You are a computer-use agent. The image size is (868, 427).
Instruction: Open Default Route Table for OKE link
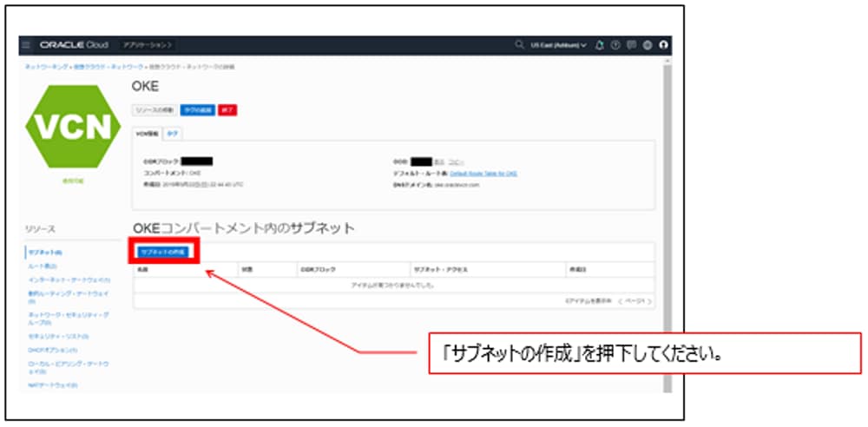pos(483,174)
